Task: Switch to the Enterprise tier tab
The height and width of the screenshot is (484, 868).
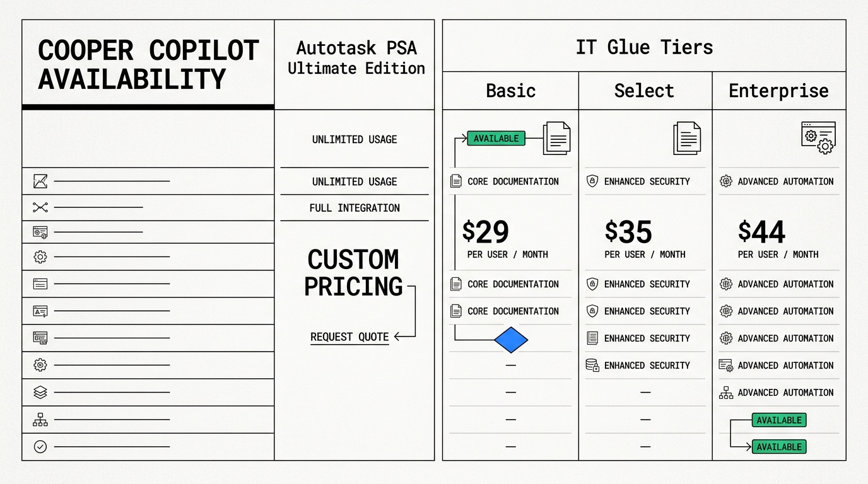Action: (x=779, y=90)
